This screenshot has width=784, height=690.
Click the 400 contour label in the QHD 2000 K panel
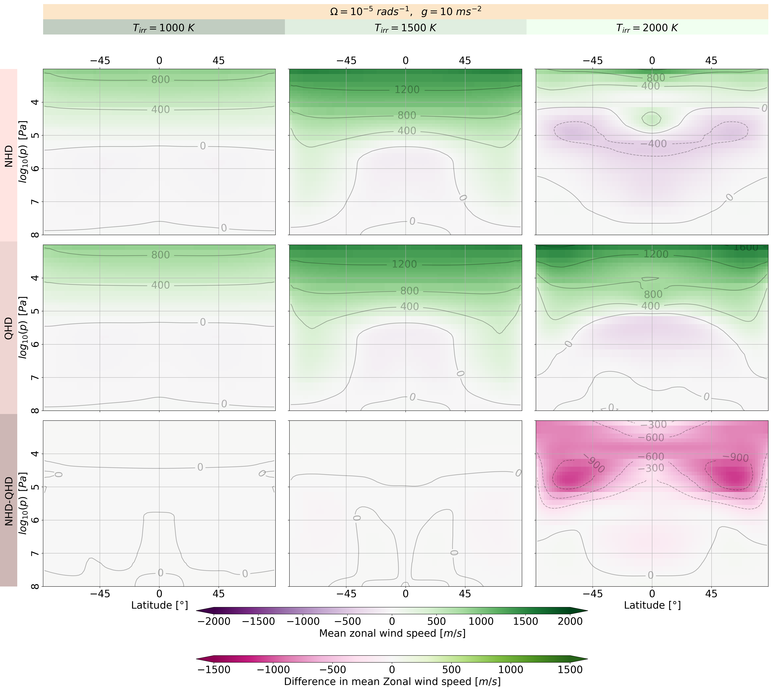pyautogui.click(x=651, y=306)
